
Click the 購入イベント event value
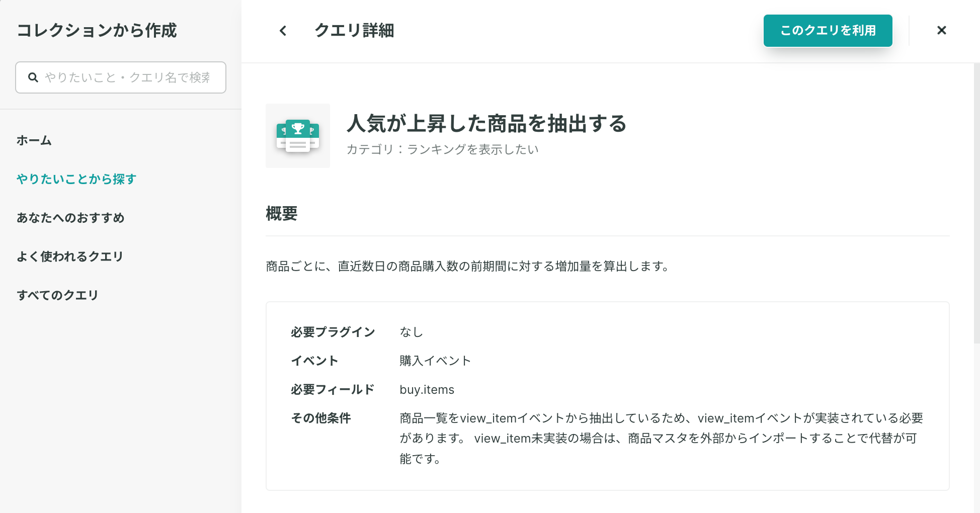click(x=435, y=361)
